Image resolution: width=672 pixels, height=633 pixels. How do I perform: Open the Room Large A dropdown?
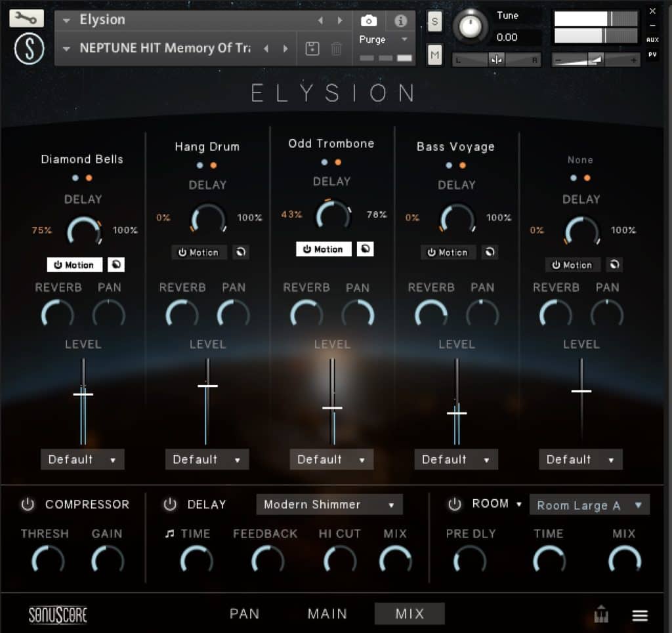coord(590,505)
